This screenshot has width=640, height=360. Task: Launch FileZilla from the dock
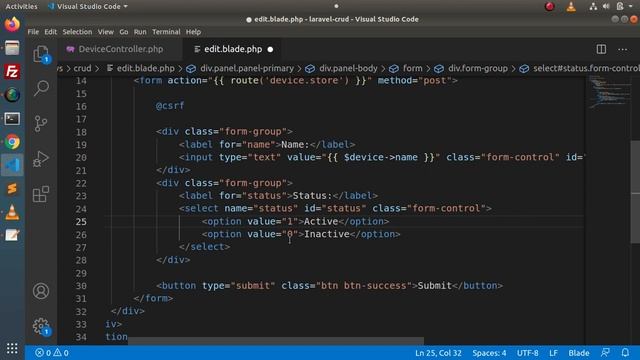click(x=12, y=71)
